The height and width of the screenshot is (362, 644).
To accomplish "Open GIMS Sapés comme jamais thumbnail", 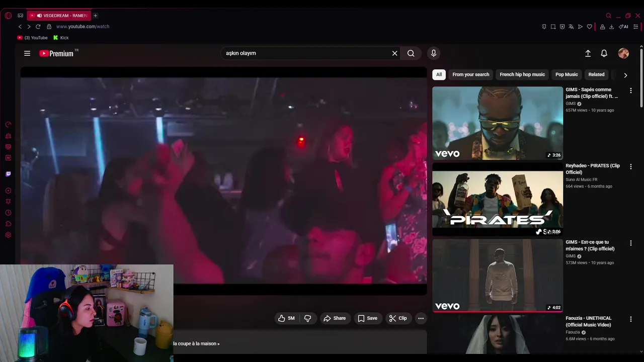I will (x=498, y=123).
